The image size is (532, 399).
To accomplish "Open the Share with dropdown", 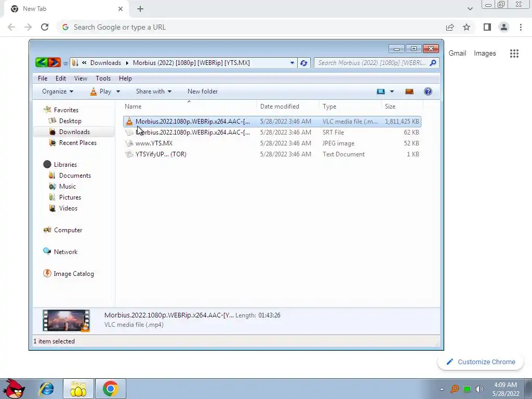I will pos(154,91).
